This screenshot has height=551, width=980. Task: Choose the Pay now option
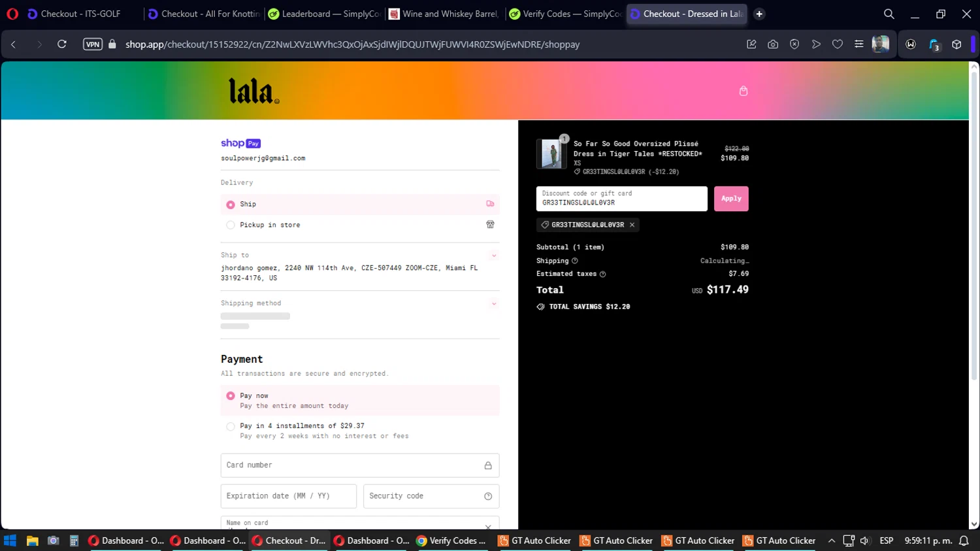pos(360,401)
